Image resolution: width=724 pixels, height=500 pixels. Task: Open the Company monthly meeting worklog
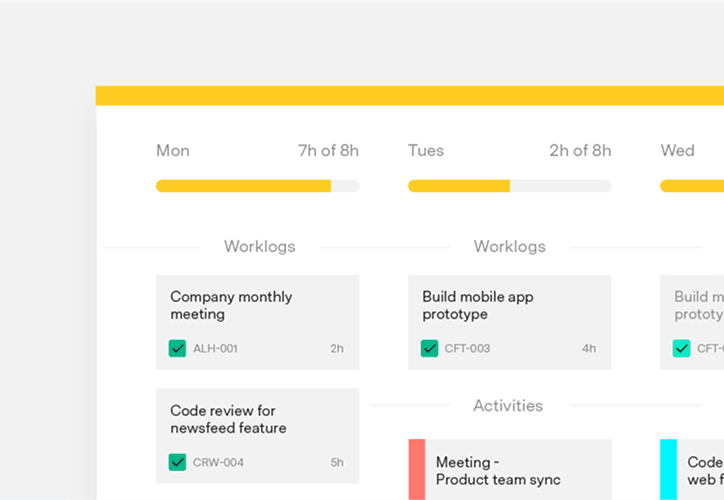(258, 322)
